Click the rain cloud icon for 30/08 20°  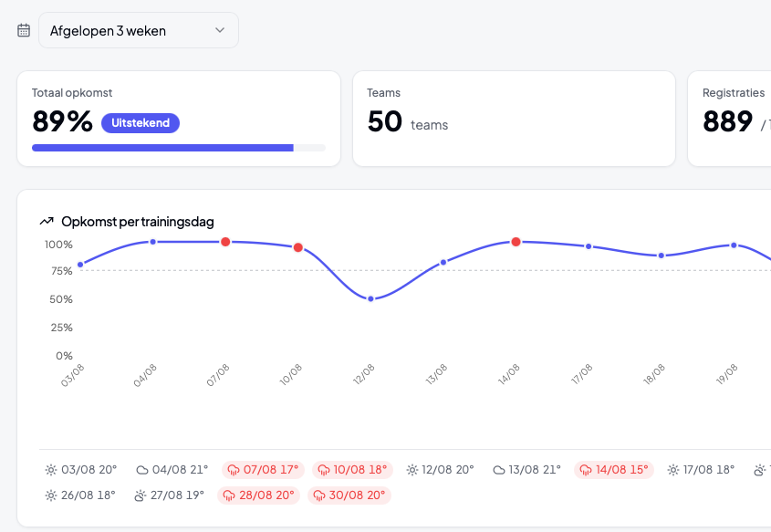coord(319,495)
